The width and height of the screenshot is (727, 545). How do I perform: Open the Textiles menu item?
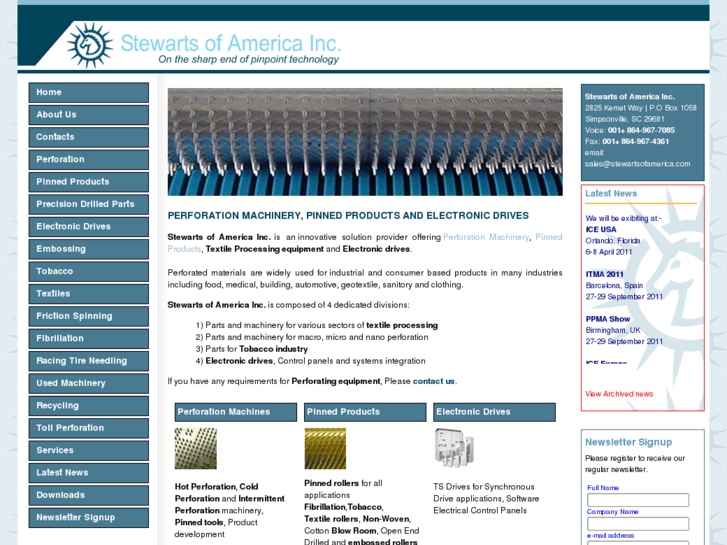point(89,294)
